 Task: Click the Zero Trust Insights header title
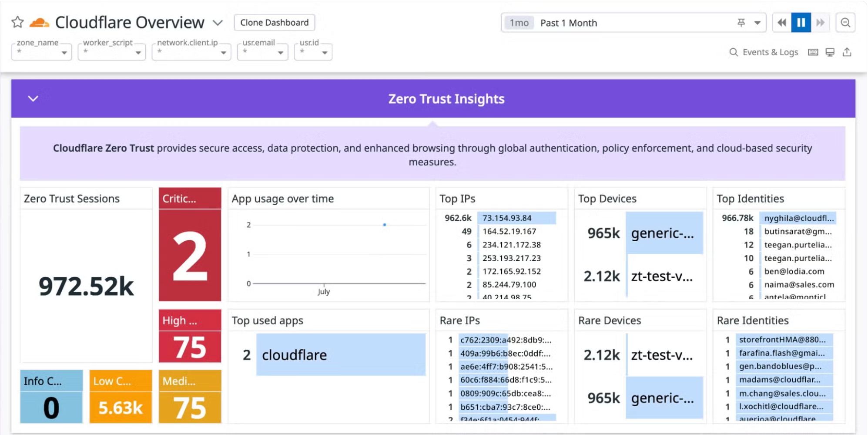tap(446, 99)
